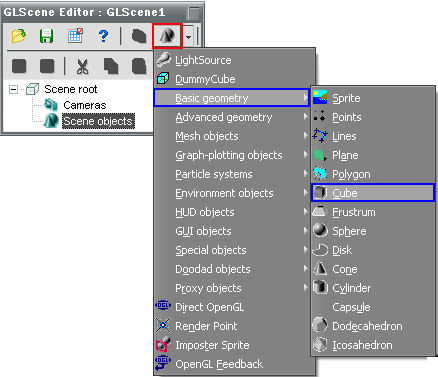
Task: Click the cyan Polygon icon
Action: pyautogui.click(x=320, y=173)
